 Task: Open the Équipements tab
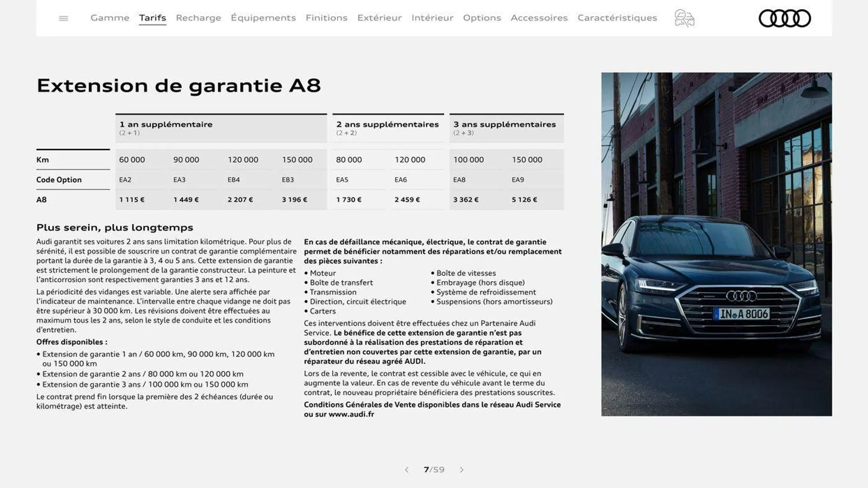[263, 18]
